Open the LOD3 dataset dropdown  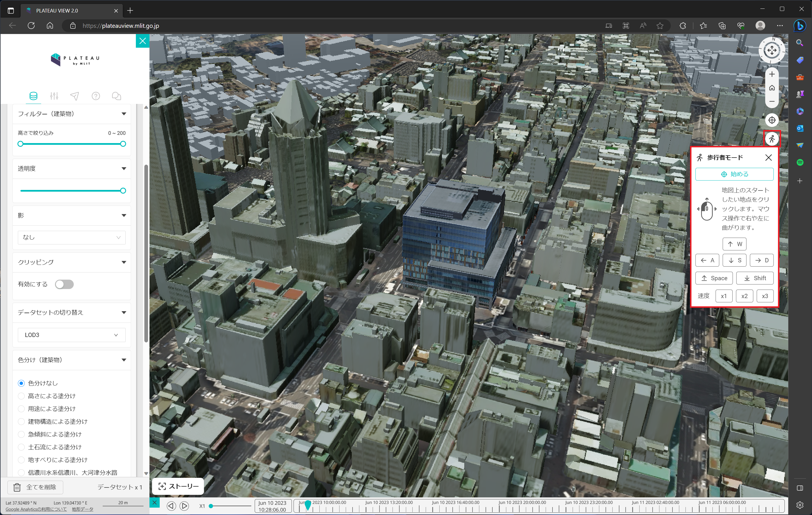point(71,334)
